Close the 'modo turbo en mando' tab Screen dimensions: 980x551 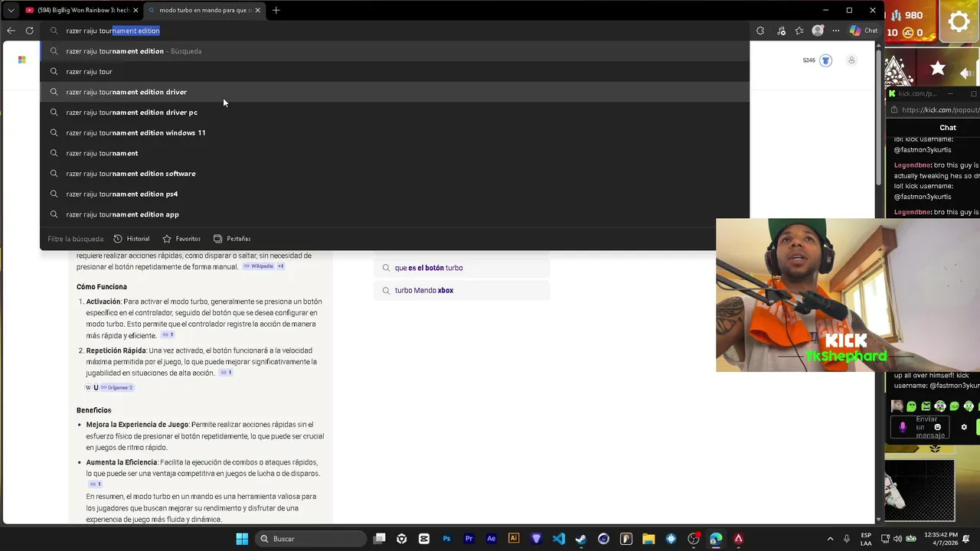click(x=258, y=10)
